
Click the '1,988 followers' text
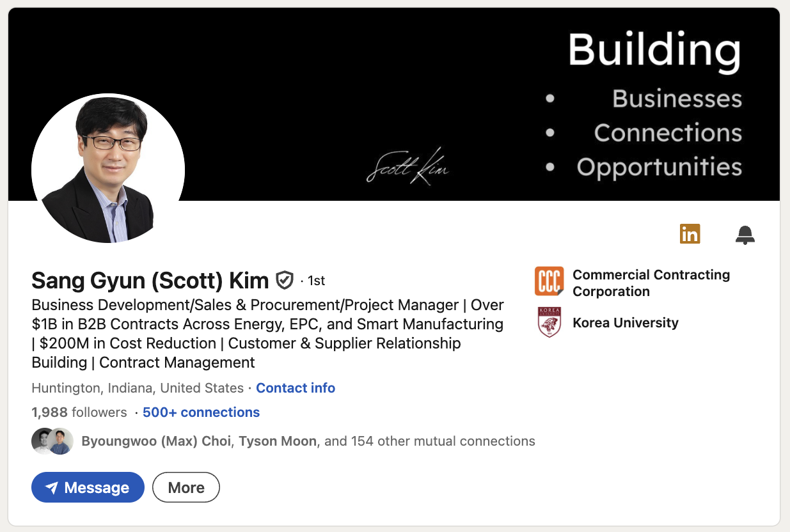click(x=79, y=412)
